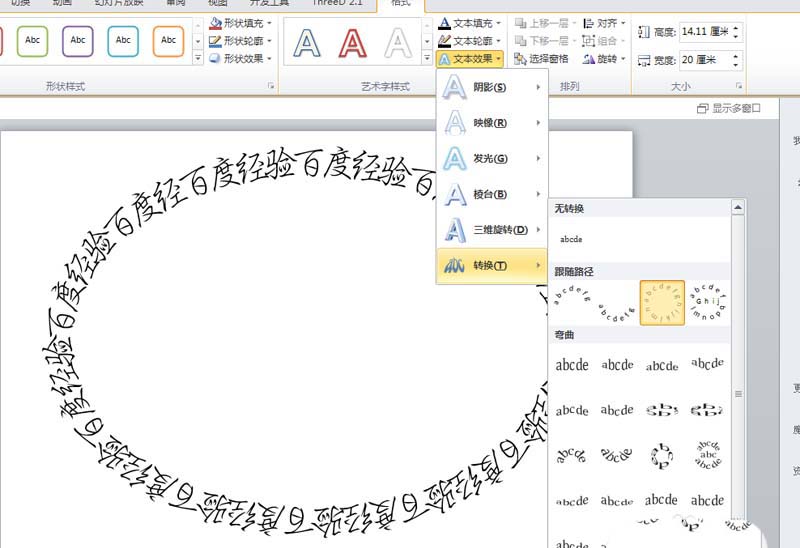Click the 组合 group button
The image size is (800, 548).
[604, 40]
